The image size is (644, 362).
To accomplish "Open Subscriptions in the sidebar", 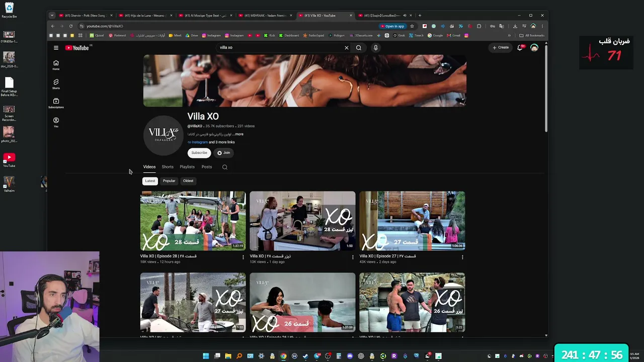I will point(56,103).
